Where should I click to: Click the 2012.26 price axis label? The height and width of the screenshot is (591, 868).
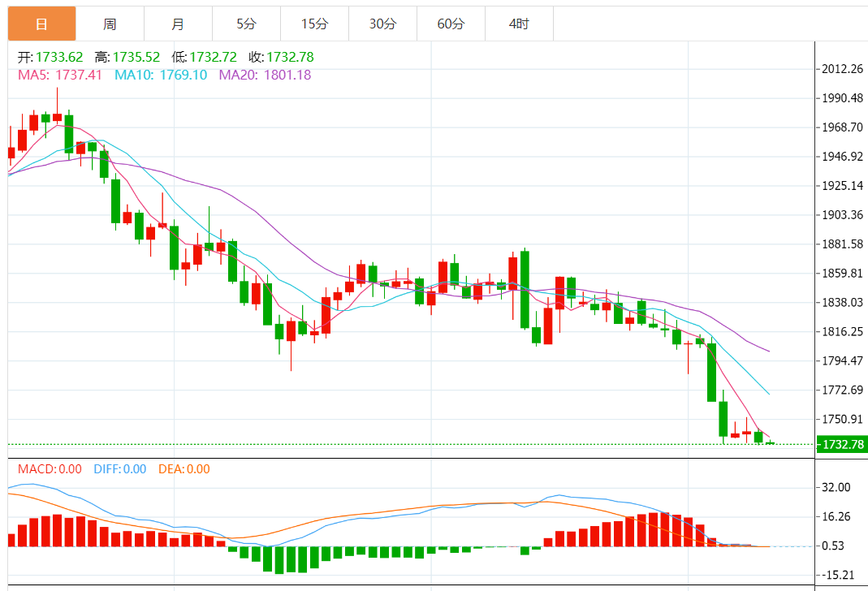842,69
